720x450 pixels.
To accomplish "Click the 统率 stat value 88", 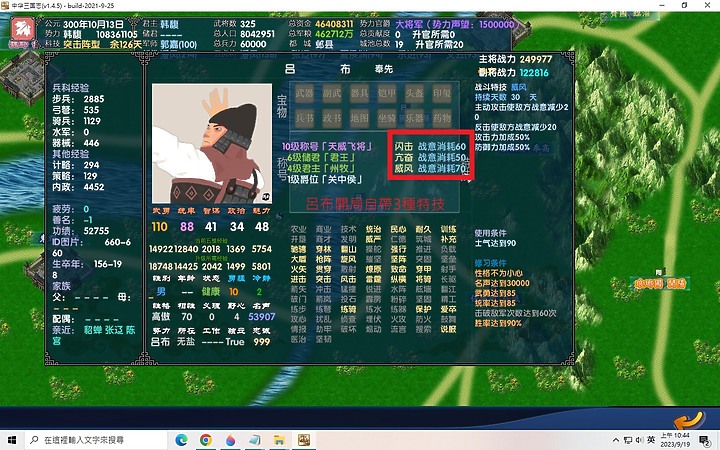I will point(187,226).
